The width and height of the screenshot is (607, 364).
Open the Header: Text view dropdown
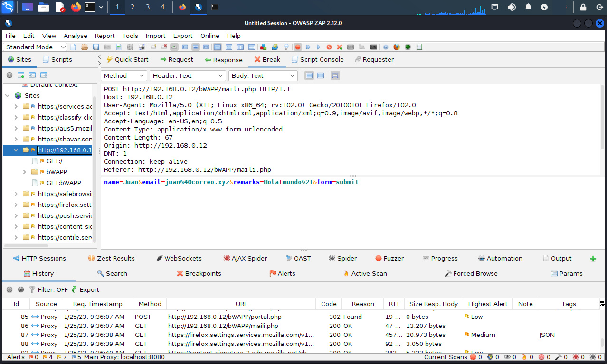(x=188, y=75)
